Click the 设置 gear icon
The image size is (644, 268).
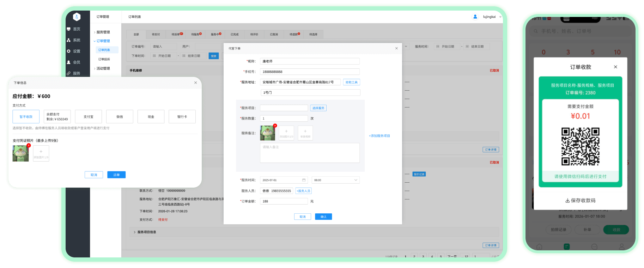pyautogui.click(x=68, y=51)
